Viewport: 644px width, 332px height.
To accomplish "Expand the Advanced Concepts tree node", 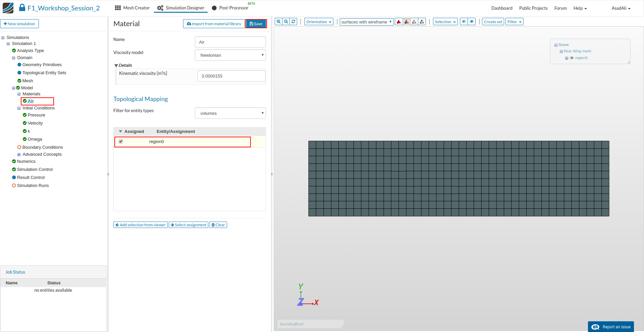I will (19, 154).
